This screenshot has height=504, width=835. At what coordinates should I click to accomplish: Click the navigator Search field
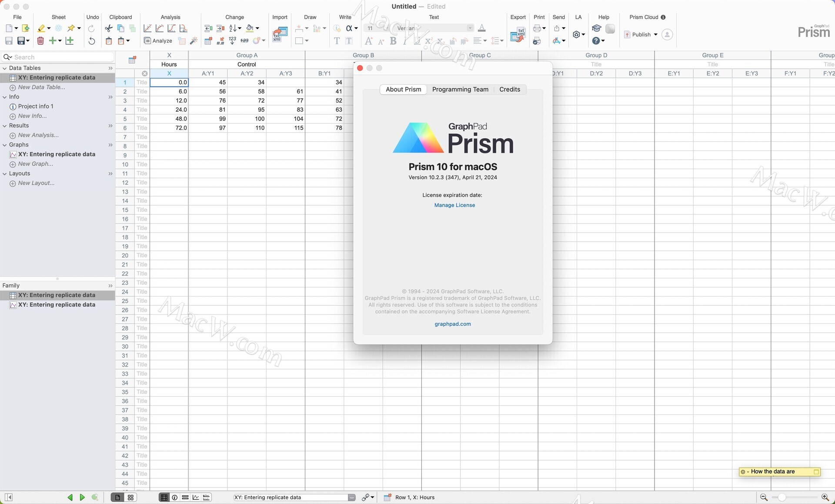point(58,57)
